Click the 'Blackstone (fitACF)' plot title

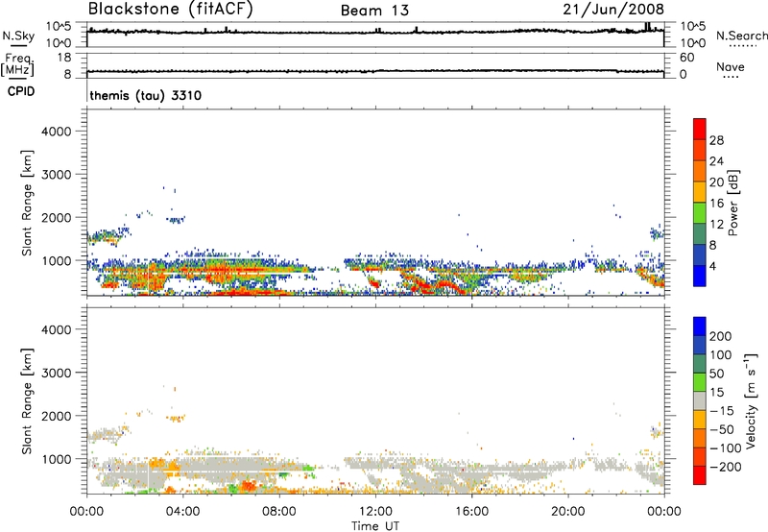pos(171,9)
